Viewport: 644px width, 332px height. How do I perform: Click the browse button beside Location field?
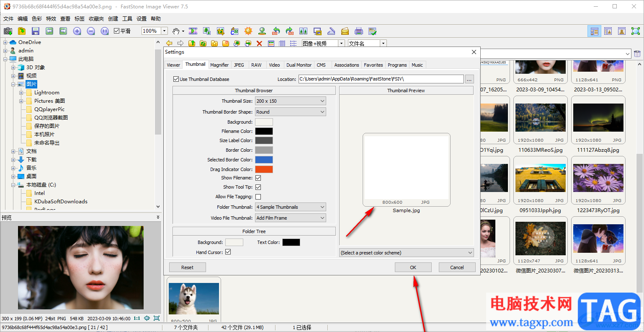tap(469, 79)
